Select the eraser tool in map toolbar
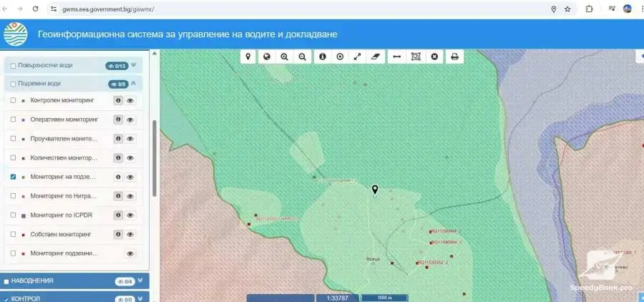Image resolution: width=644 pixels, height=302 pixels. (x=376, y=57)
